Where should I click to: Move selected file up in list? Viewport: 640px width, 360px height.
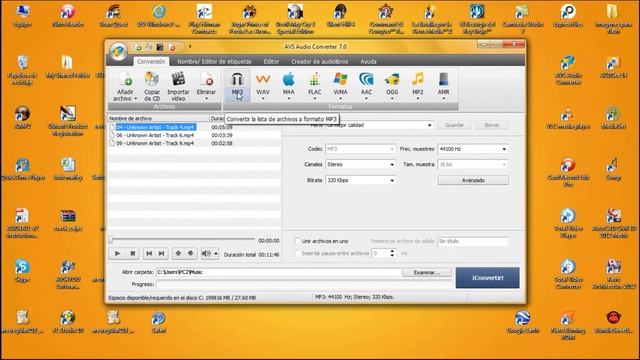click(178, 253)
